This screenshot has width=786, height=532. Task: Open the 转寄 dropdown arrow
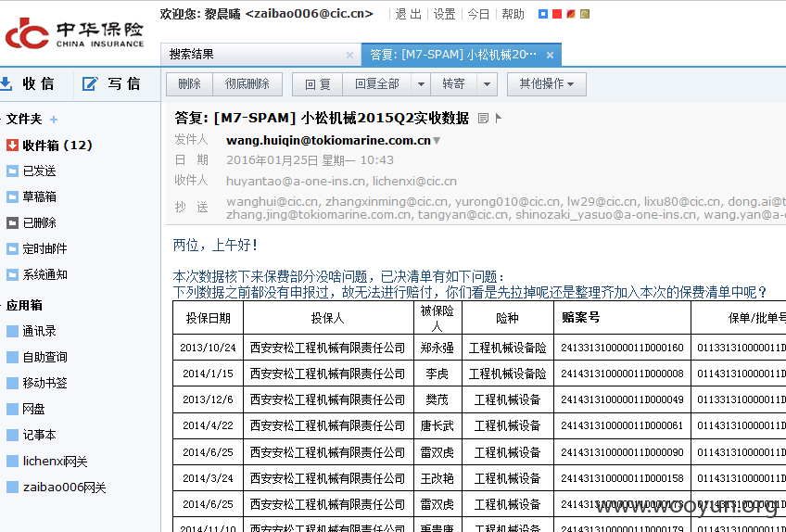click(487, 84)
